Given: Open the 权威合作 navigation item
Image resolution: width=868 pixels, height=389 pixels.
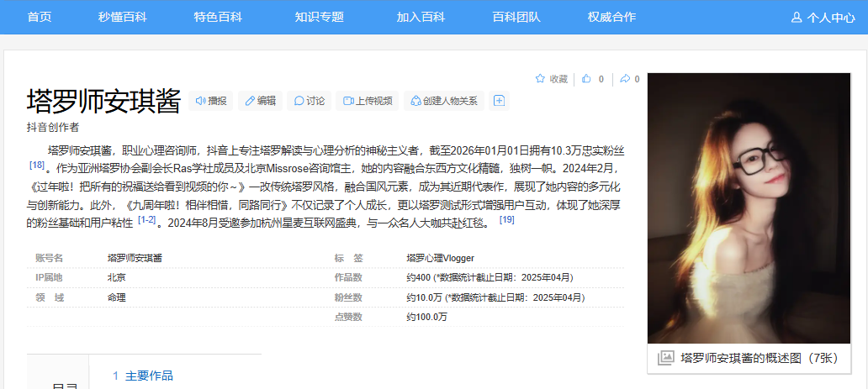Looking at the screenshot, I should (611, 17).
